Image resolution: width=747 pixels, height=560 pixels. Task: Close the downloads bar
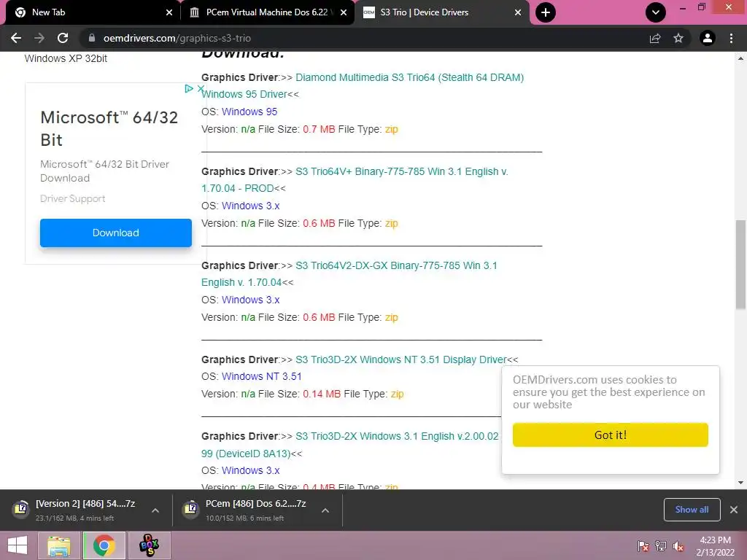(734, 510)
